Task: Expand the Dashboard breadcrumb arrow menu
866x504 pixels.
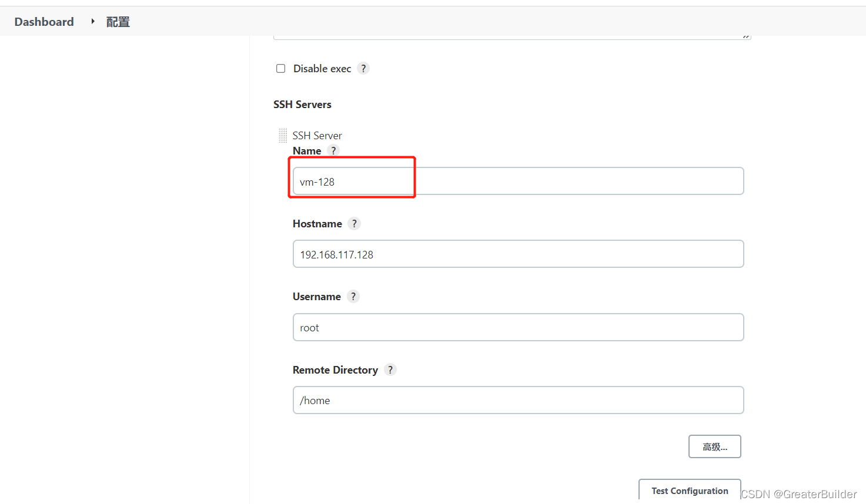Action: [93, 22]
